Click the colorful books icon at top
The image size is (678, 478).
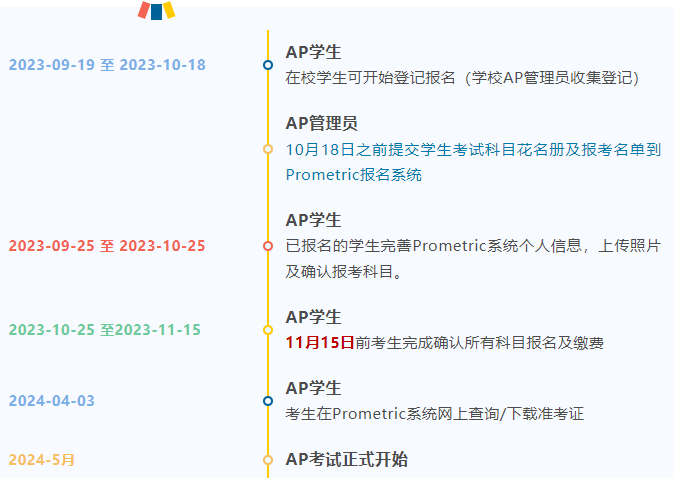pyautogui.click(x=157, y=10)
